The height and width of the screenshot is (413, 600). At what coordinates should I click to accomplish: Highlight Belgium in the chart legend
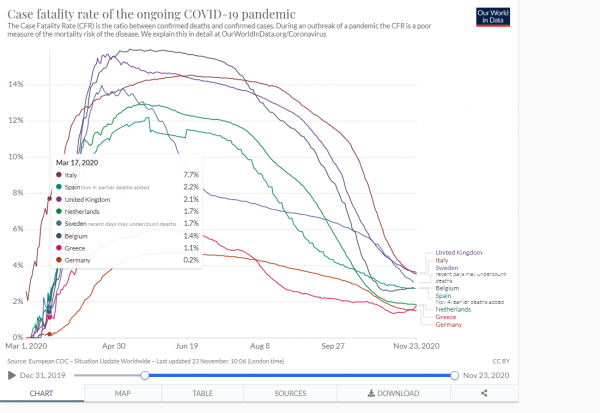click(x=447, y=289)
